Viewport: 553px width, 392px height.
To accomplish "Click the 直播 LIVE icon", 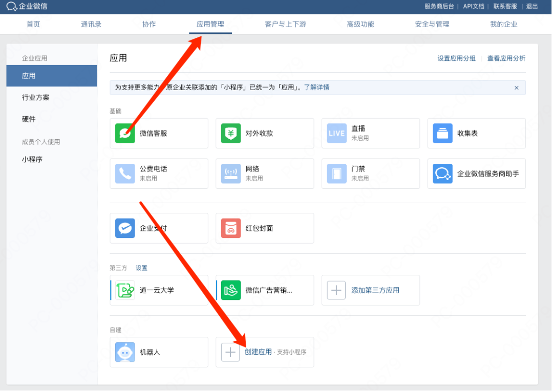I will coord(336,133).
